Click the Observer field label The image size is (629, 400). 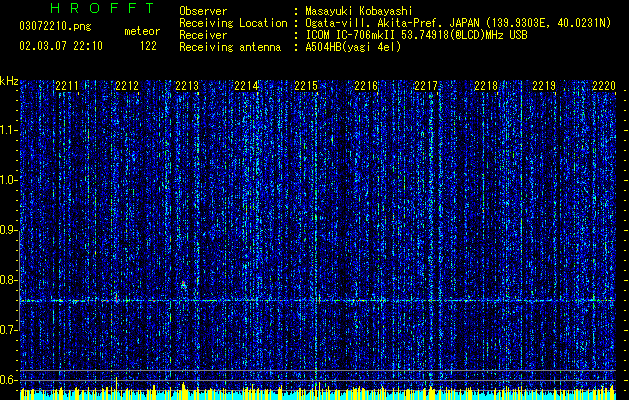tap(203, 11)
